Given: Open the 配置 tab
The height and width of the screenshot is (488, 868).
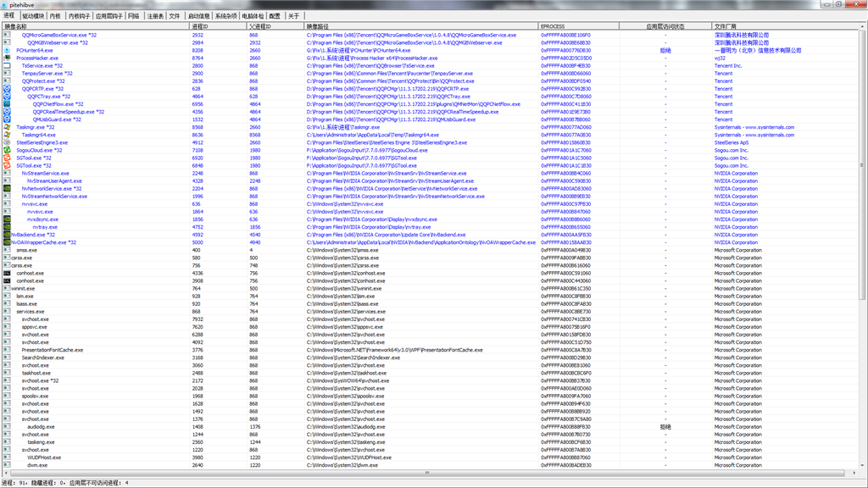Looking at the screenshot, I should (275, 16).
